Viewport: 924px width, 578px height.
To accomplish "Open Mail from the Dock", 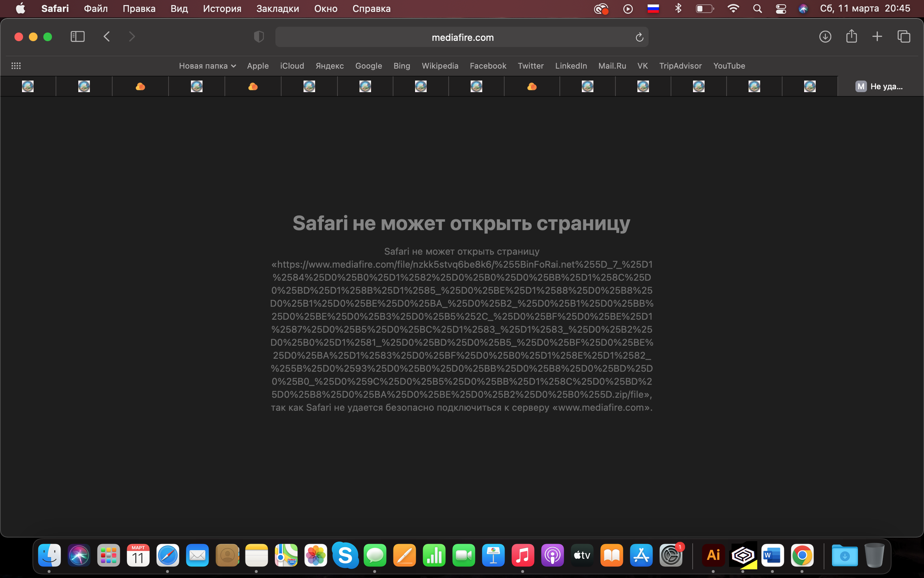I will pyautogui.click(x=197, y=555).
